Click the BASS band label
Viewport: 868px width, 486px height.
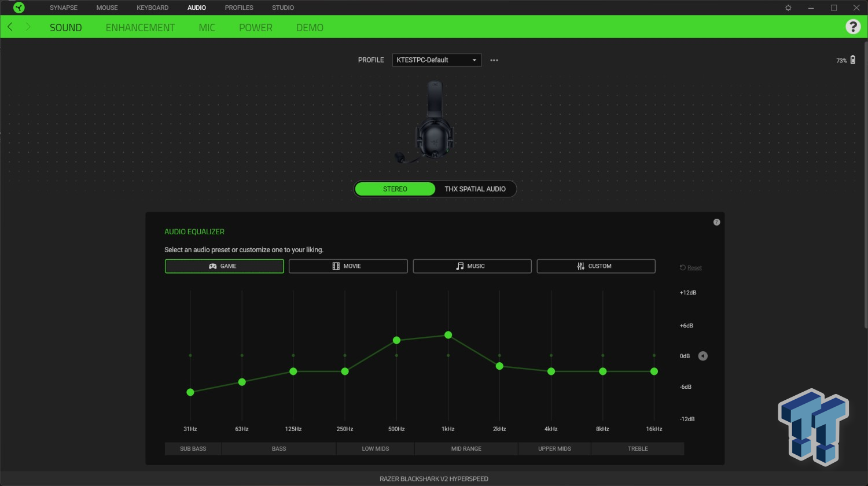pyautogui.click(x=279, y=448)
